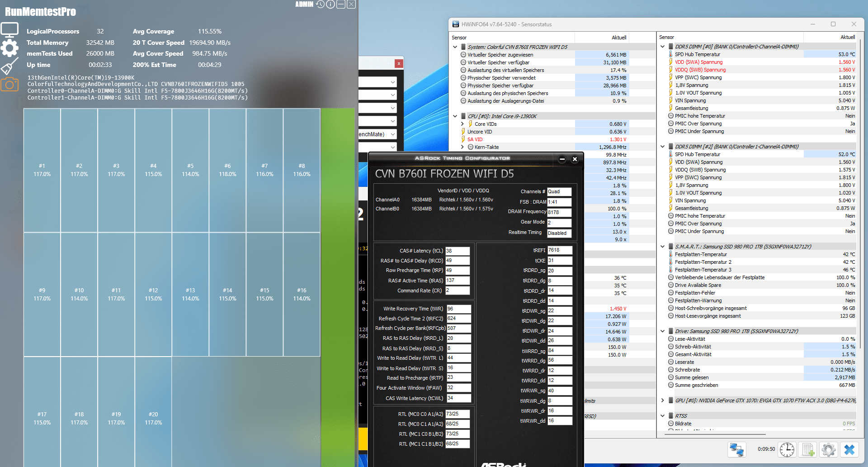Collapse the RTSS sensor group
868x467 pixels.
point(662,416)
